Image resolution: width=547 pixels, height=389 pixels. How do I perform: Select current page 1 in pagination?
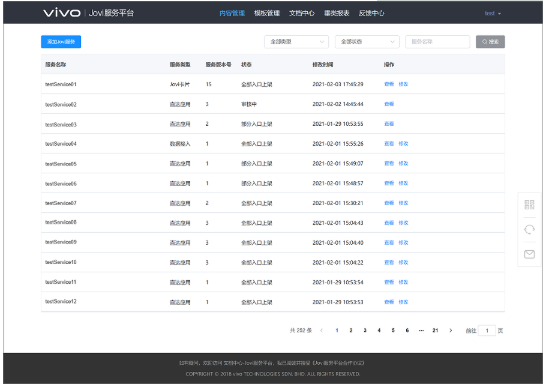tap(337, 330)
